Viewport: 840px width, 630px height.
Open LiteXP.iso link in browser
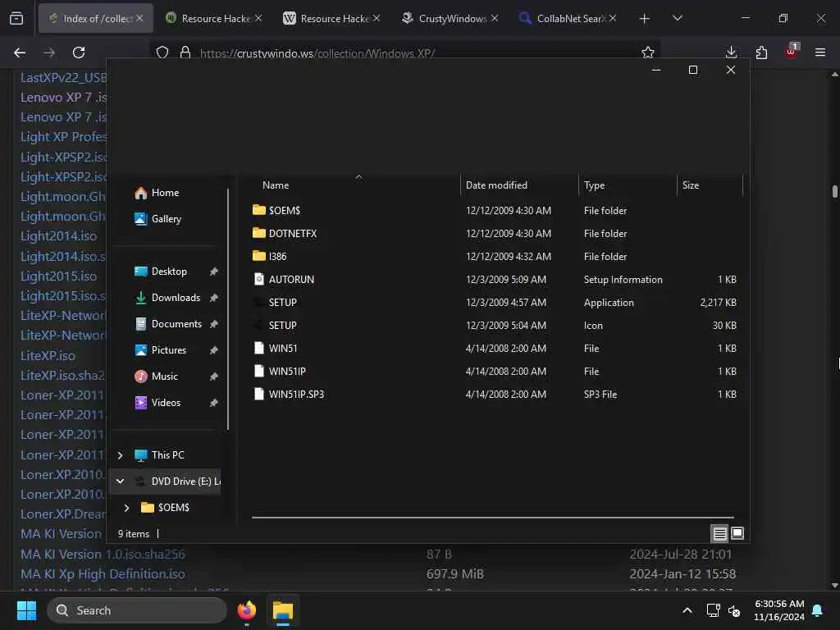[48, 356]
